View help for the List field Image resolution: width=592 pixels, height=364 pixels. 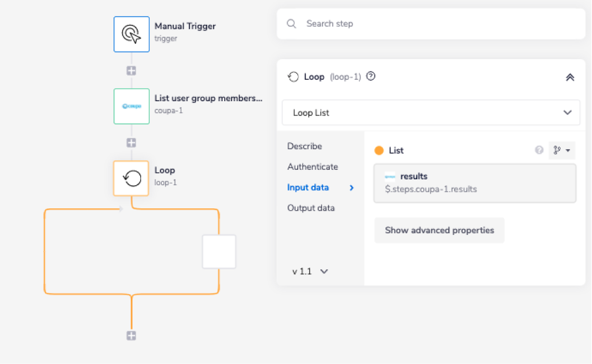pos(539,150)
